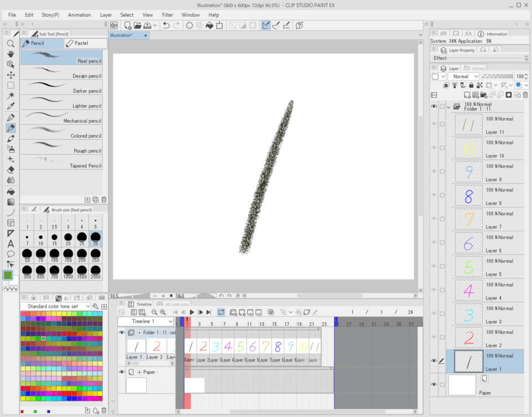The height and width of the screenshot is (417, 532).
Task: Select the Move layer tool
Action: [11, 75]
